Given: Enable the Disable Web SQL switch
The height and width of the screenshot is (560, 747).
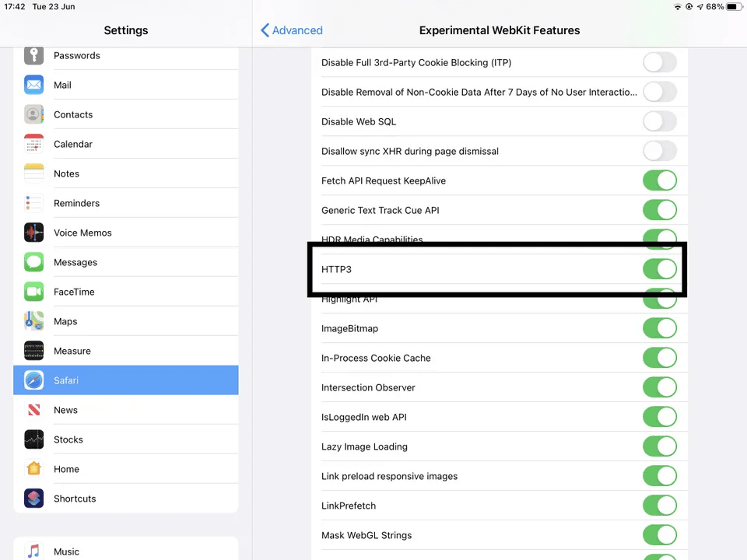Looking at the screenshot, I should (659, 121).
